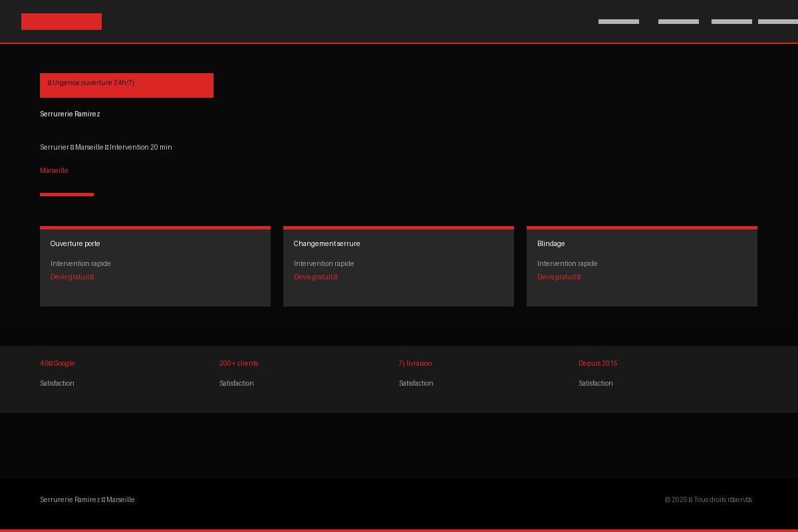The image size is (798, 532).
Task: Open 'Devis gratuit' under Ouverture porte
Action: [72, 277]
